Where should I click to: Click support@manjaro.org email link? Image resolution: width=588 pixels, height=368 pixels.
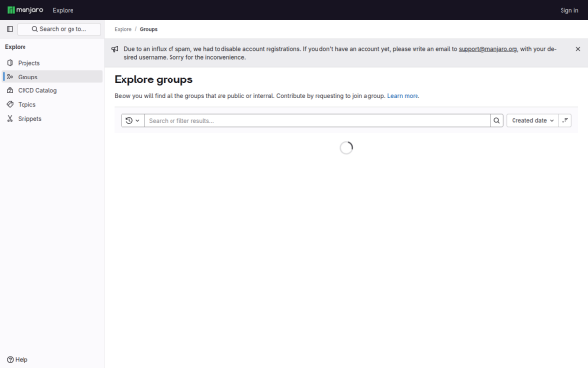488,49
